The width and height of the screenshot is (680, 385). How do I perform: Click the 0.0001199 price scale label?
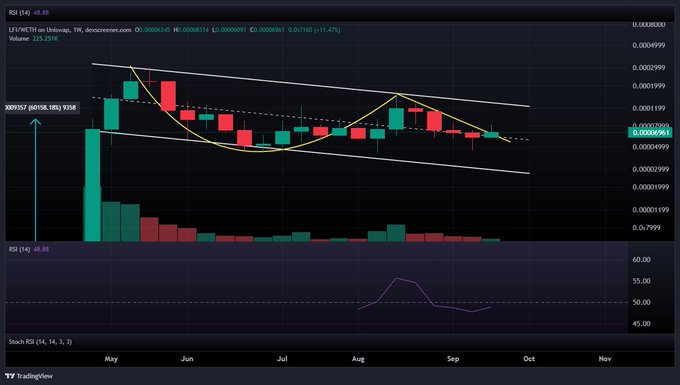tap(648, 108)
